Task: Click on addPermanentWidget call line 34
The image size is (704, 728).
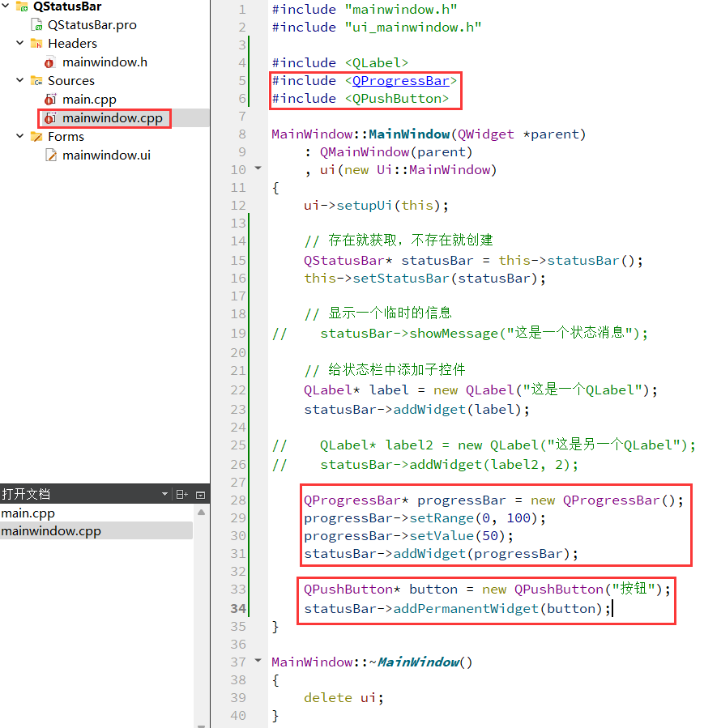Action: [466, 608]
